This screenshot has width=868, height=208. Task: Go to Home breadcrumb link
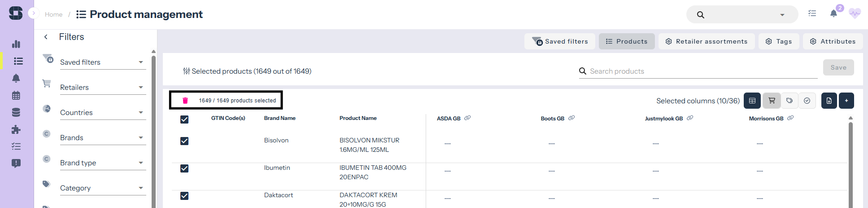53,14
